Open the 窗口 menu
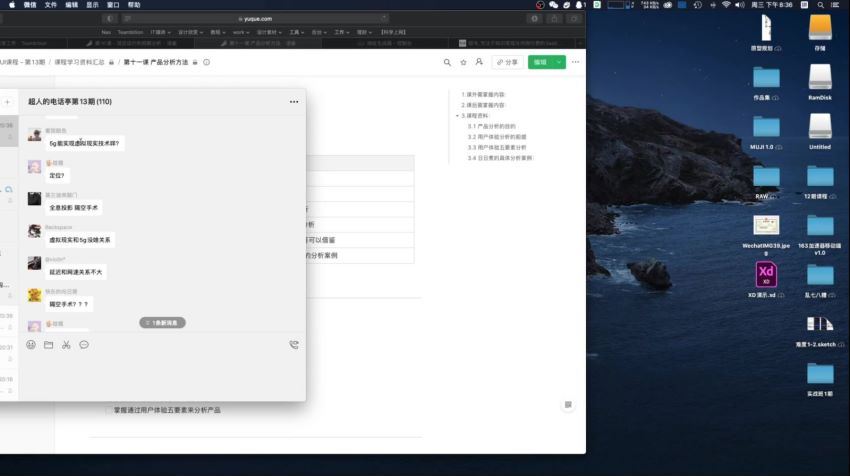 pyautogui.click(x=113, y=5)
